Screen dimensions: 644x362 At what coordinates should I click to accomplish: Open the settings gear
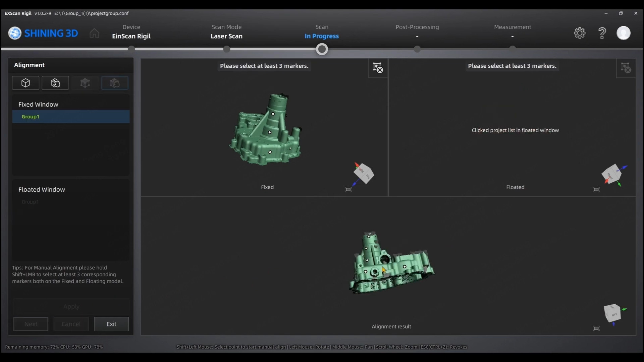pyautogui.click(x=580, y=33)
